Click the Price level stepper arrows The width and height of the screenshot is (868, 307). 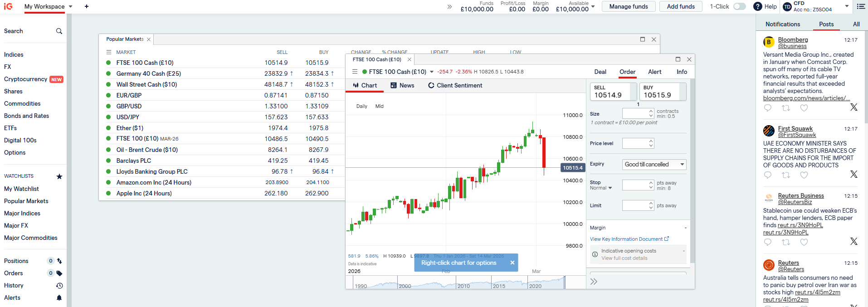pos(651,143)
